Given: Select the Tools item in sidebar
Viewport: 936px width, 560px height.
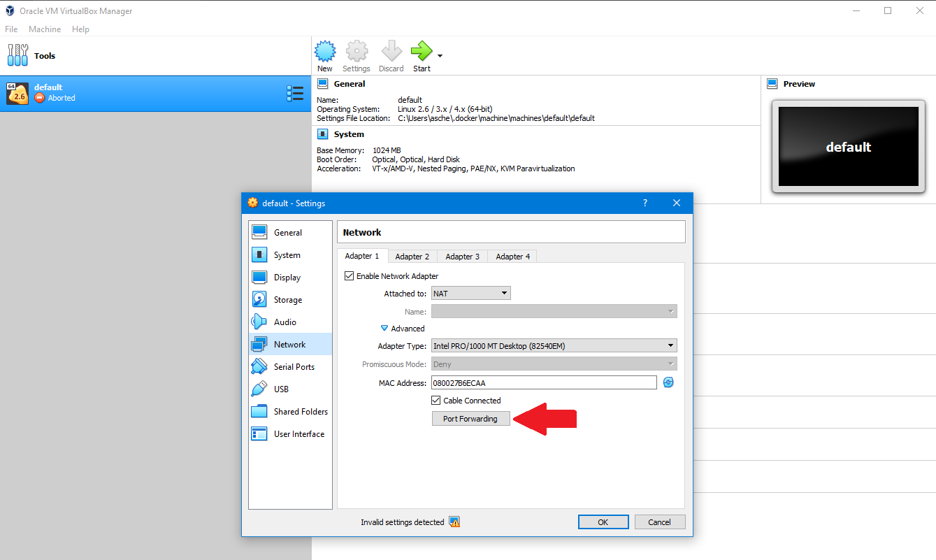Looking at the screenshot, I should (155, 56).
